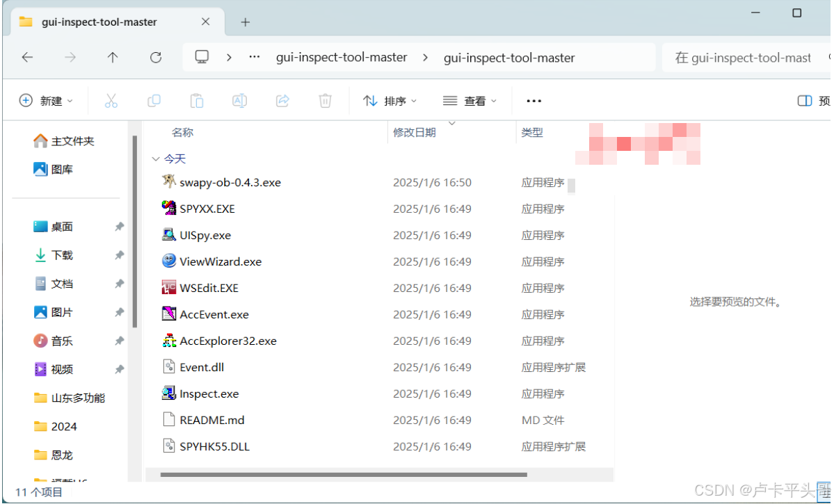834x504 pixels.
Task: Open the 排序 (Sort) dropdown
Action: pos(390,101)
